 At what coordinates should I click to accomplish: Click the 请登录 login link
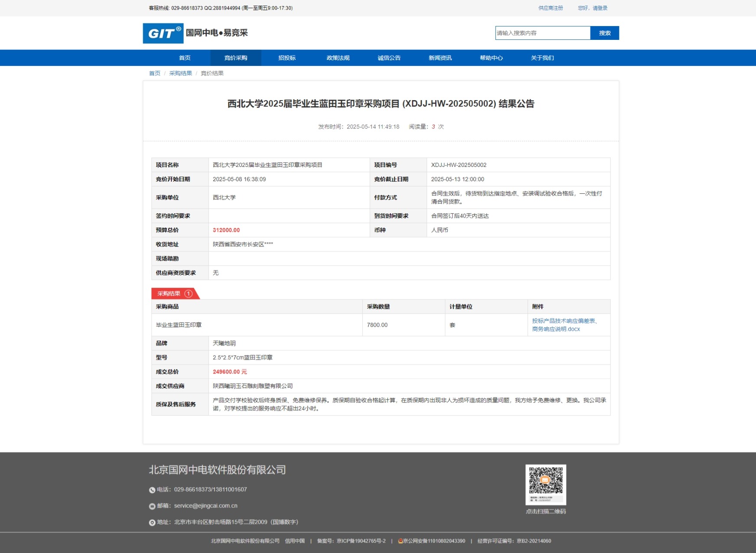600,8
